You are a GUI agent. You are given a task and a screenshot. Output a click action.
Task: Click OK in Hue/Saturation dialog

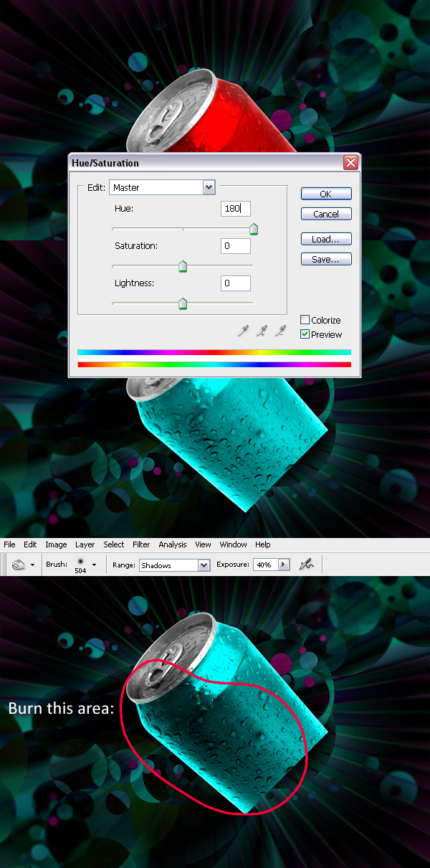click(326, 194)
